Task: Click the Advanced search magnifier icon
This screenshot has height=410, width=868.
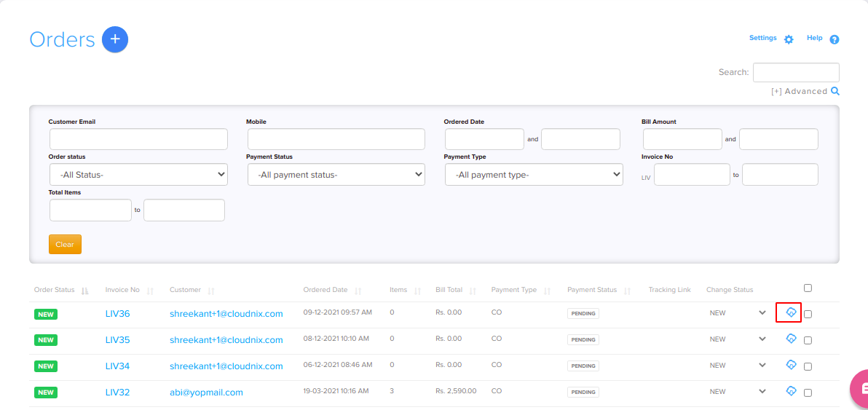Action: point(835,91)
